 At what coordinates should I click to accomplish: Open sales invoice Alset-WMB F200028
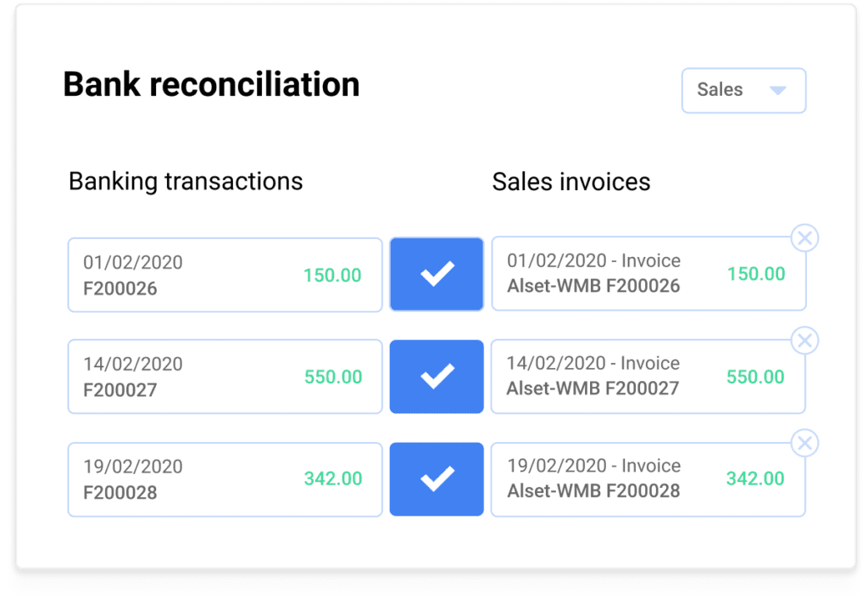point(648,478)
